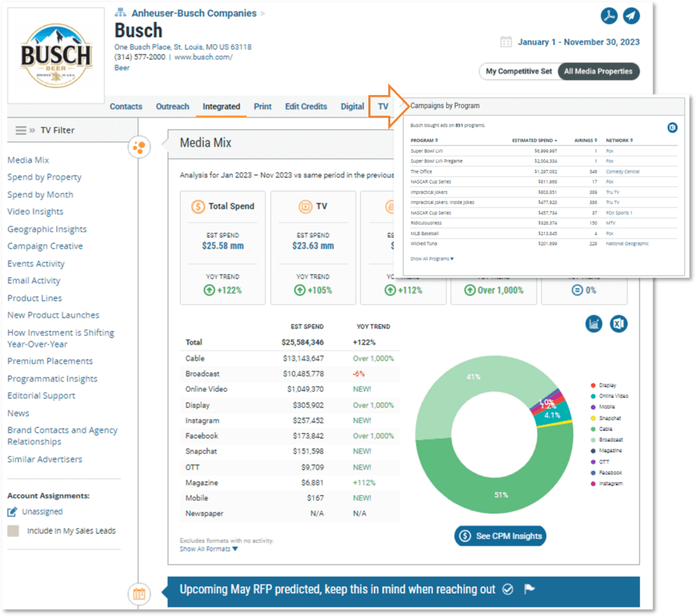Click the Unassigned account assignment
The image size is (696, 616).
click(42, 512)
